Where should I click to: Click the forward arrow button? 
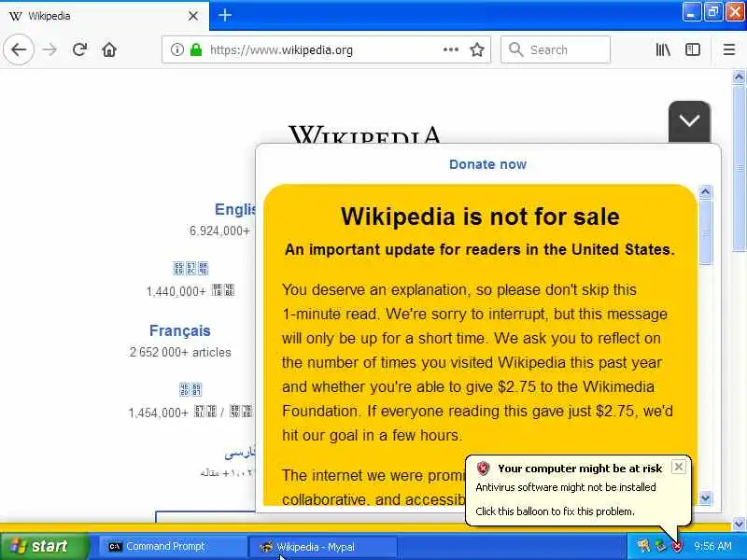click(x=49, y=49)
